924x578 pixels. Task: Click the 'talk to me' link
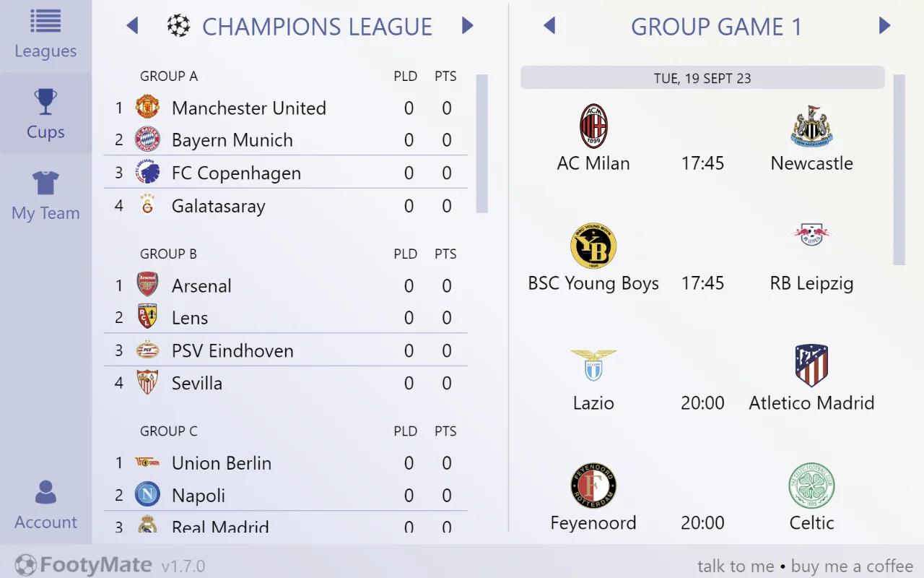pos(736,566)
